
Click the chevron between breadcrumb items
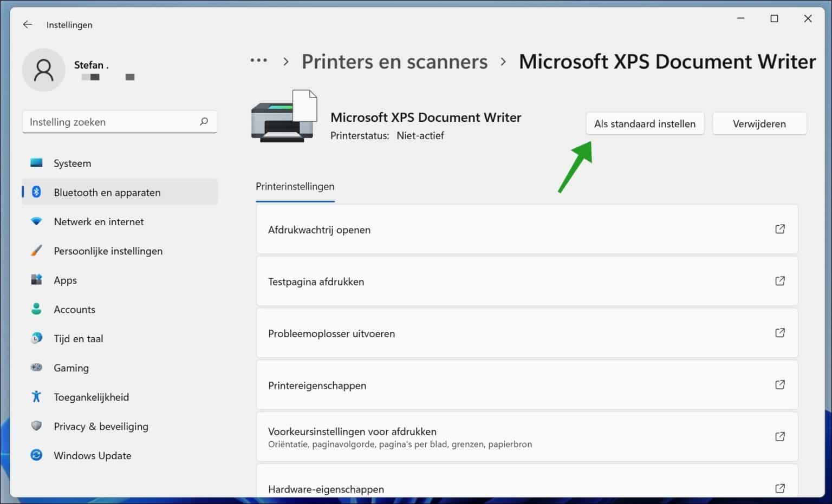pyautogui.click(x=285, y=61)
